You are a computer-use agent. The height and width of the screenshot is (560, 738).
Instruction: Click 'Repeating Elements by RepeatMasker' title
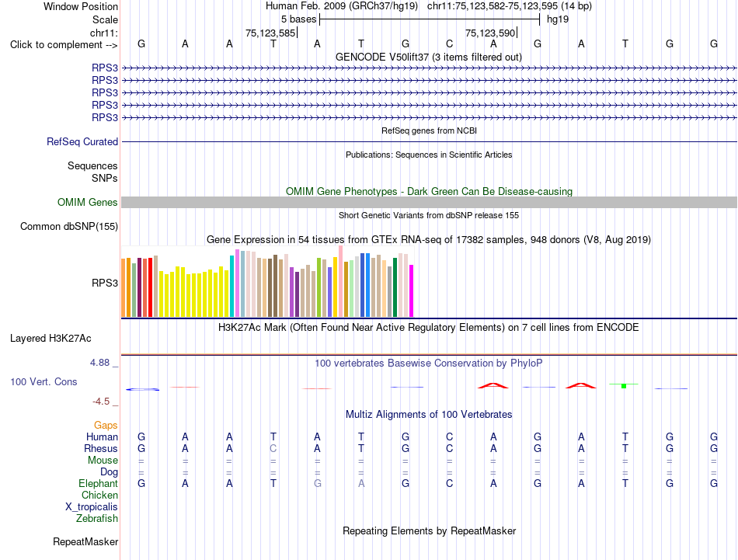pos(429,530)
